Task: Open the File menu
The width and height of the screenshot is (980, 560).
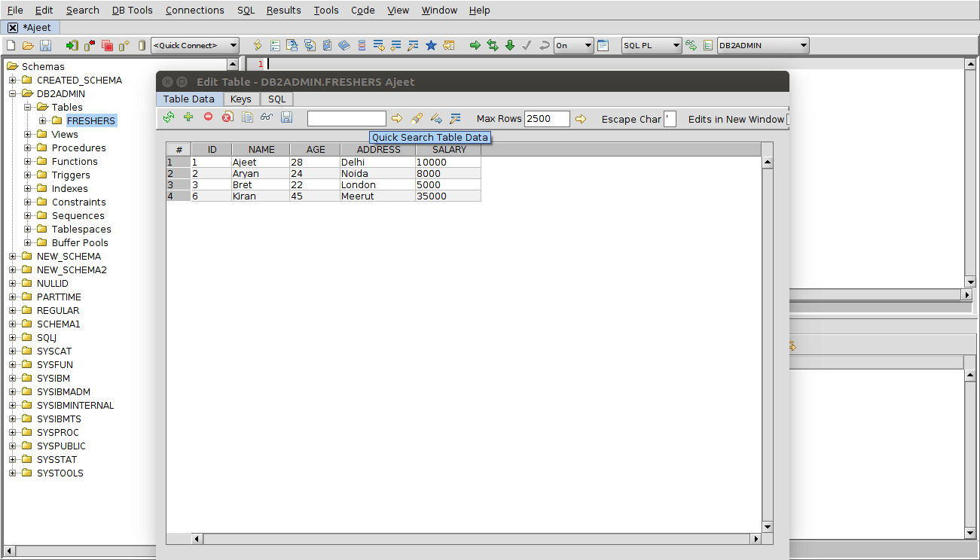Action: click(x=15, y=10)
